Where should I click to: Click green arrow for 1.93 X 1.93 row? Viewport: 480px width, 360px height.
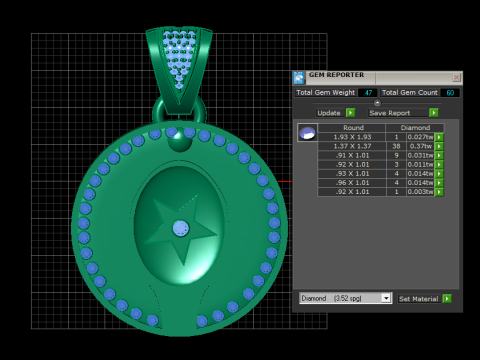[x=439, y=137]
